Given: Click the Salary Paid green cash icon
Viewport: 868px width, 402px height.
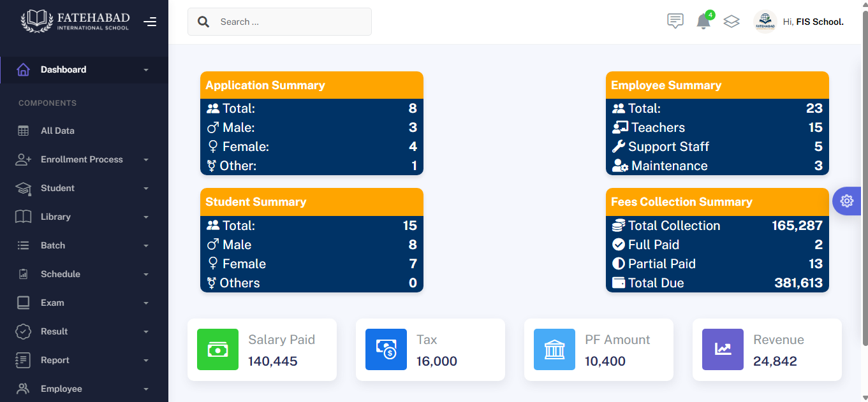Looking at the screenshot, I should coord(217,350).
